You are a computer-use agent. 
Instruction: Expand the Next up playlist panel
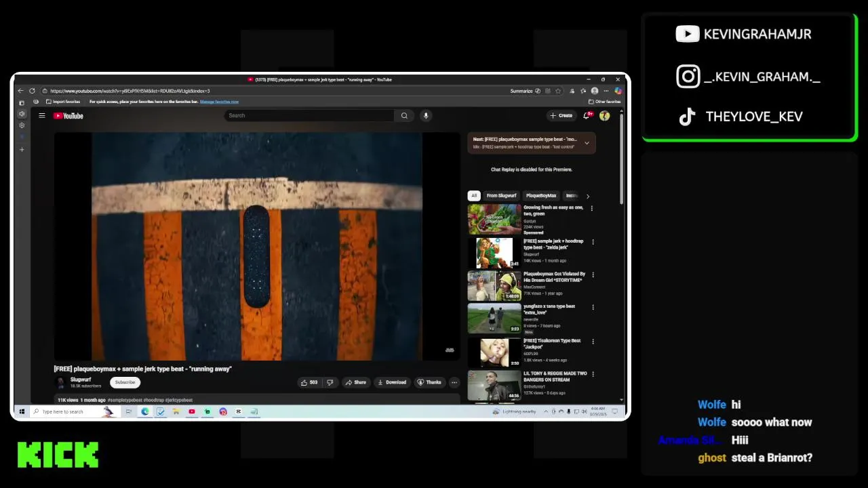(x=587, y=143)
